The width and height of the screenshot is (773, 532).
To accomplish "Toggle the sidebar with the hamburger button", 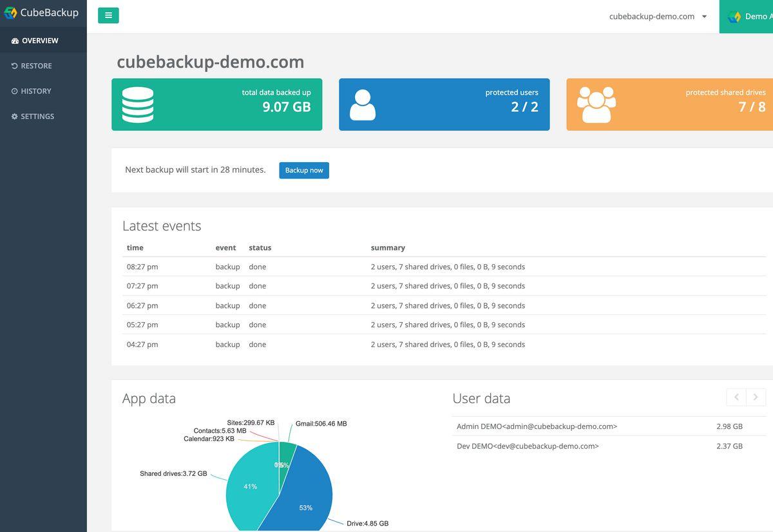I will pos(108,15).
